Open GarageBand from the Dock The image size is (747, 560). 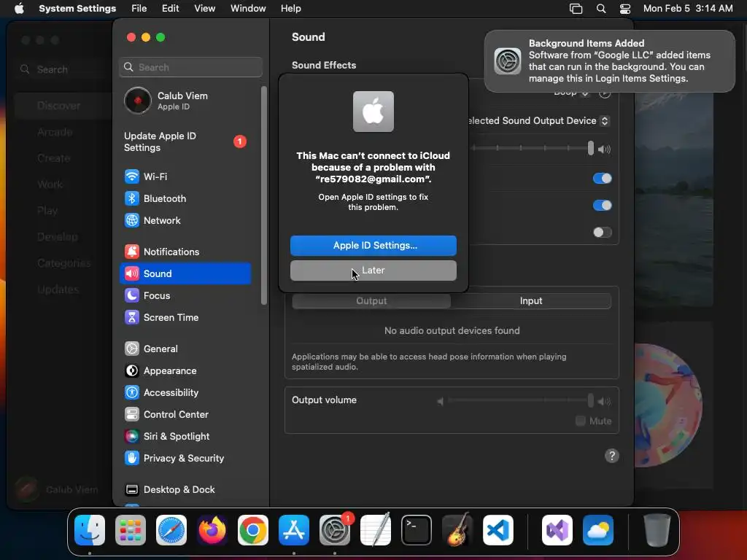coord(457,530)
